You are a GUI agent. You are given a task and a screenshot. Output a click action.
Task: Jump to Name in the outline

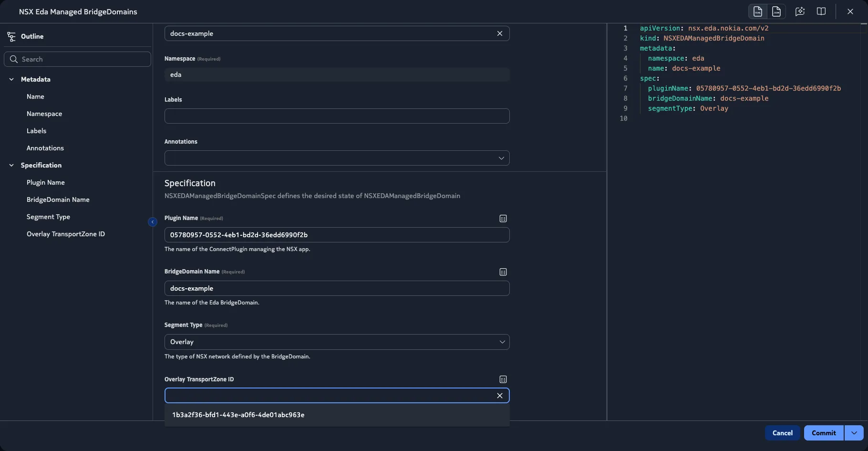tap(35, 96)
